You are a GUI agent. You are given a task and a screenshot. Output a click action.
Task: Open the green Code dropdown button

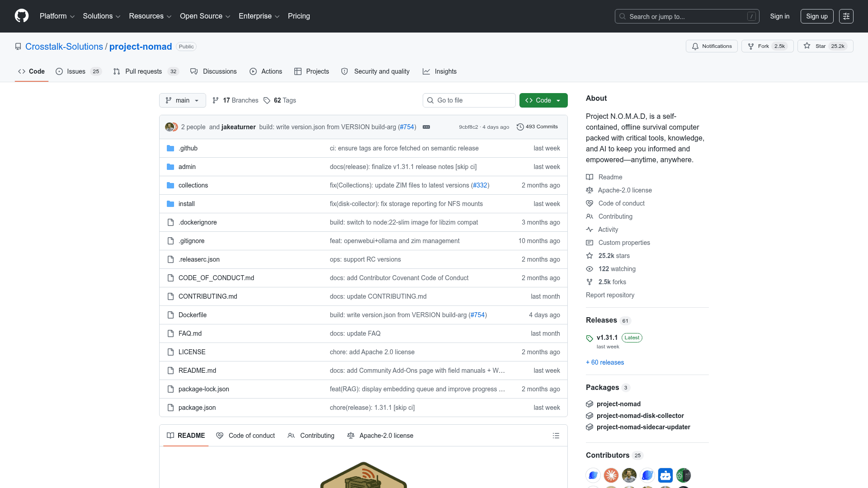[543, 100]
